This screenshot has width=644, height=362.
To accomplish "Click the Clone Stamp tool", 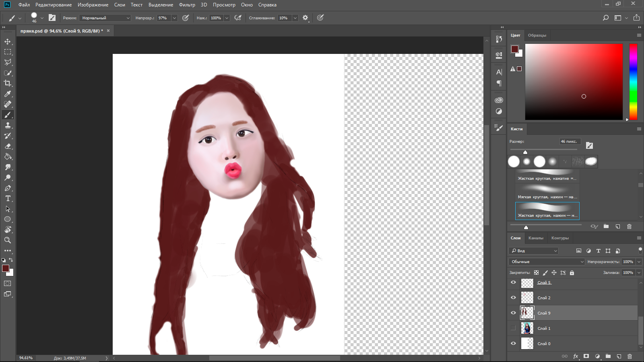I will pyautogui.click(x=8, y=125).
